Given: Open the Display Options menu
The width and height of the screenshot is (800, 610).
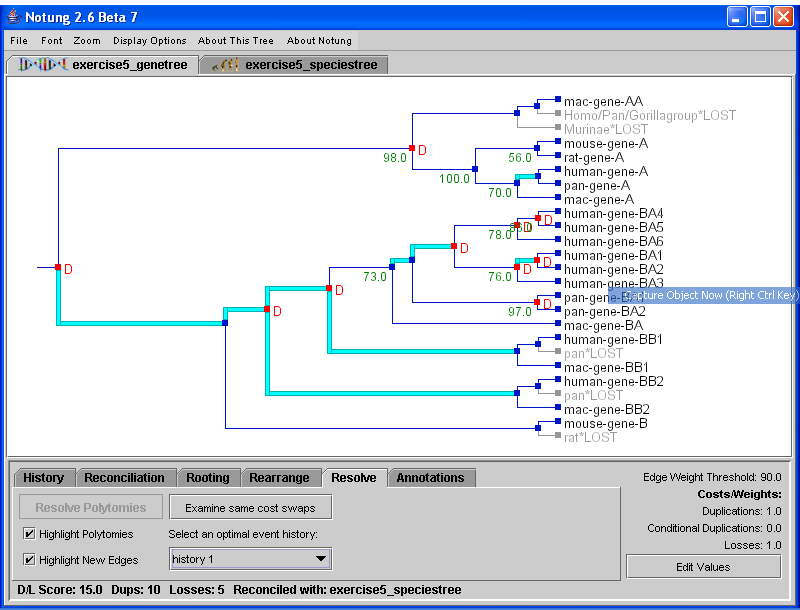Looking at the screenshot, I should click(x=150, y=41).
